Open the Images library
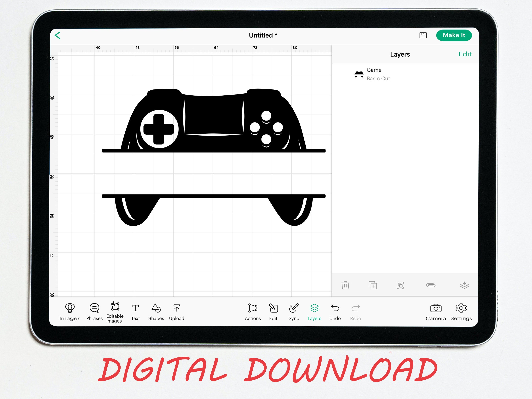532x399 pixels. (70, 312)
